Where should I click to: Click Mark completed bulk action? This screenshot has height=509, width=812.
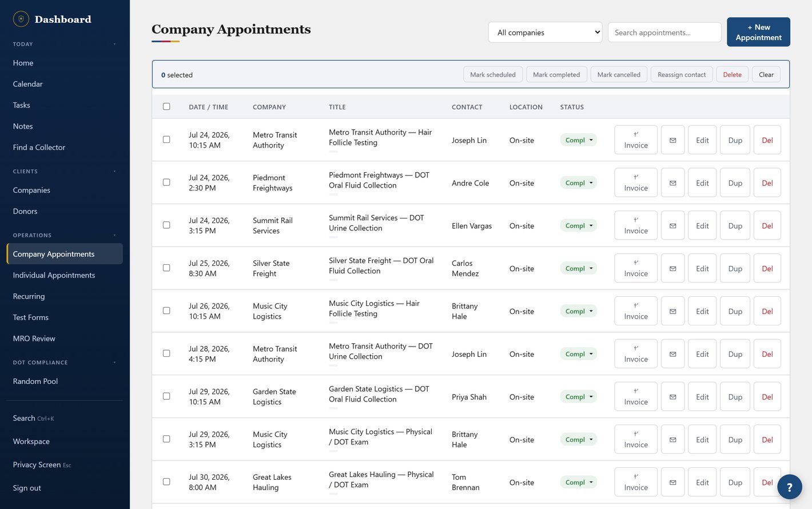pyautogui.click(x=556, y=74)
